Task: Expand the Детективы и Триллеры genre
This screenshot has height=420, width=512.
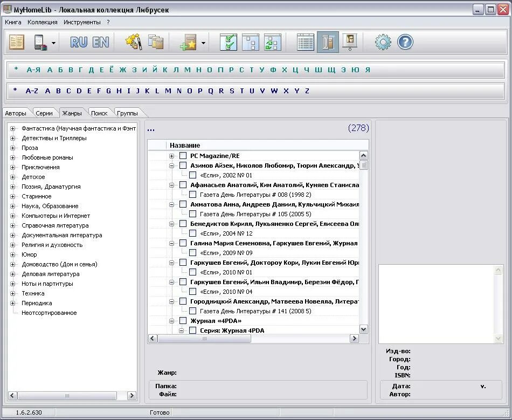Action: coord(13,138)
